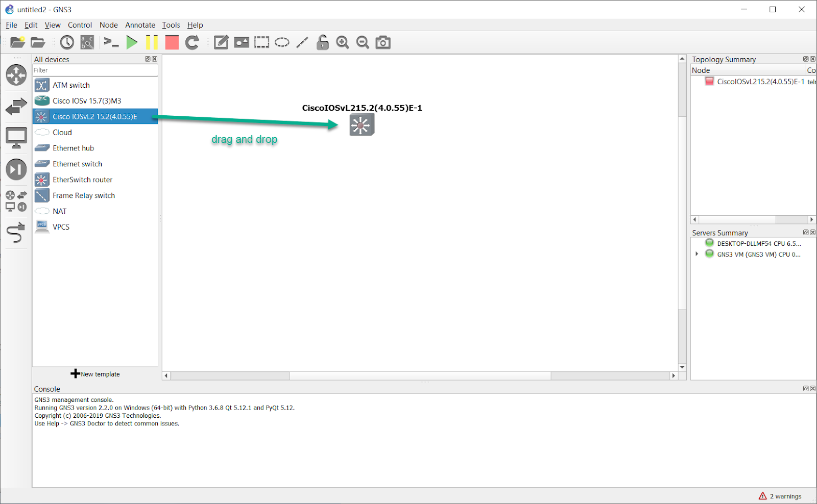This screenshot has height=504, width=817.
Task: Select the Draw a line tool
Action: [x=302, y=42]
